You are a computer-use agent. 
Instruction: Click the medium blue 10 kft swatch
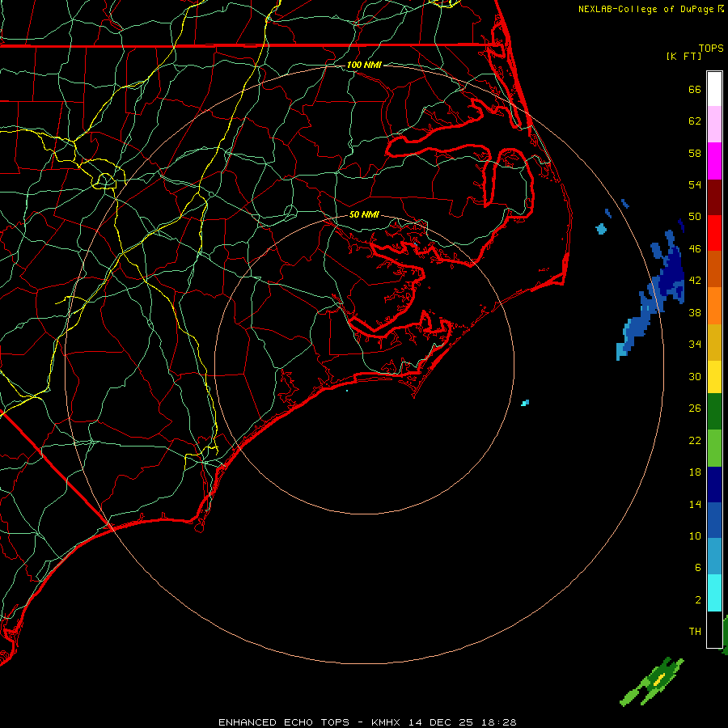point(714,520)
